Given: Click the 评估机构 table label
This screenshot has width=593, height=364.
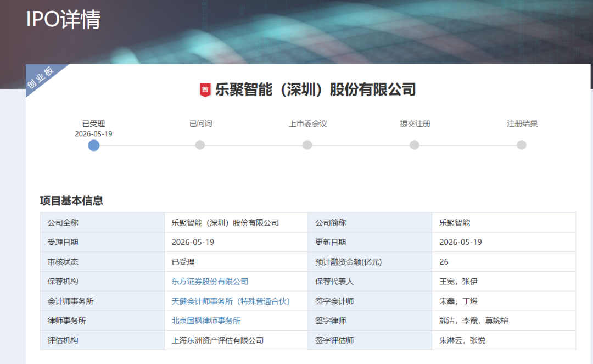Looking at the screenshot, I should point(63,340).
